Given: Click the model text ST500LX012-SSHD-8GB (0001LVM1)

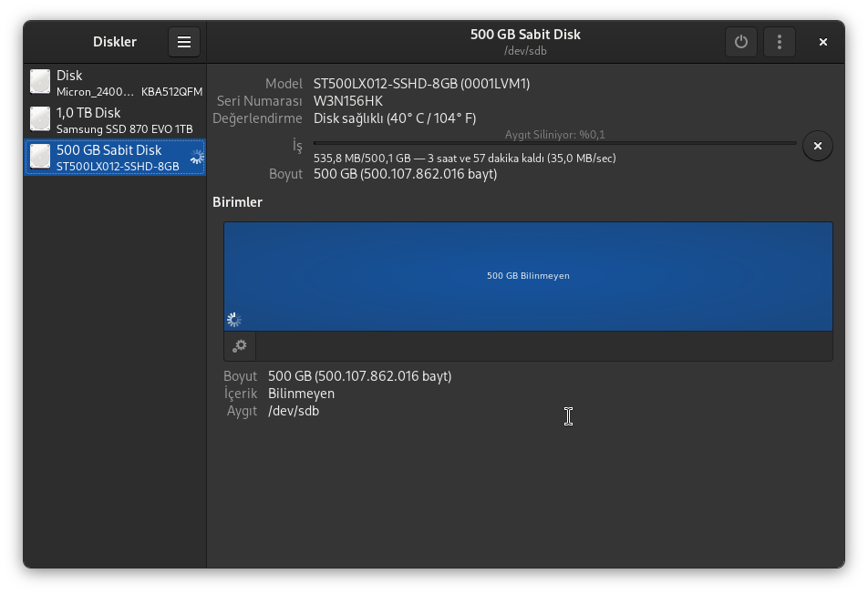Looking at the screenshot, I should pyautogui.click(x=421, y=84).
